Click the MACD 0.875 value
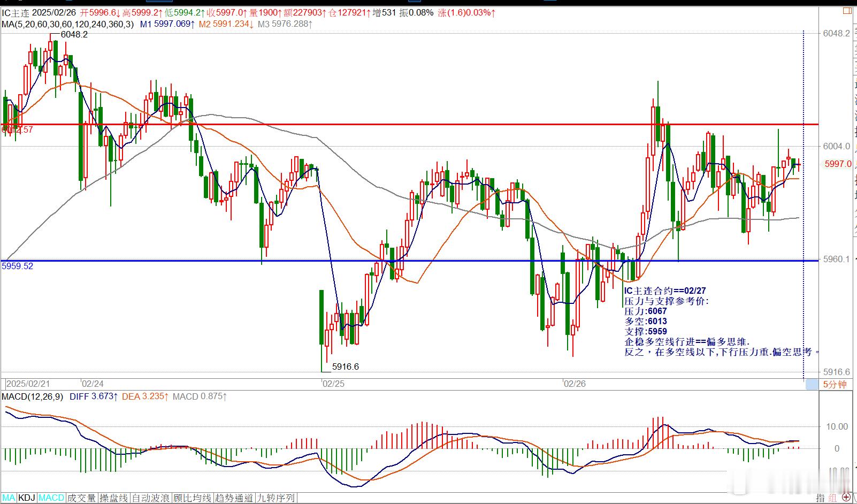 point(200,396)
